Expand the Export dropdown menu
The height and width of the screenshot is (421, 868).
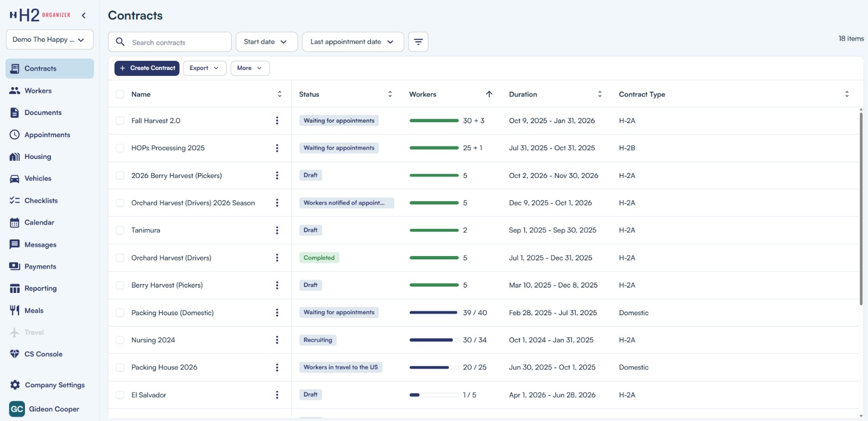(x=204, y=68)
